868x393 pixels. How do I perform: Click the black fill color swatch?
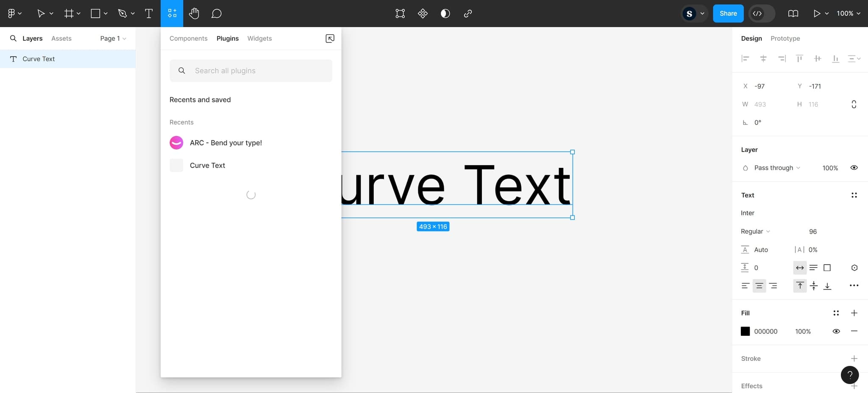point(745,332)
